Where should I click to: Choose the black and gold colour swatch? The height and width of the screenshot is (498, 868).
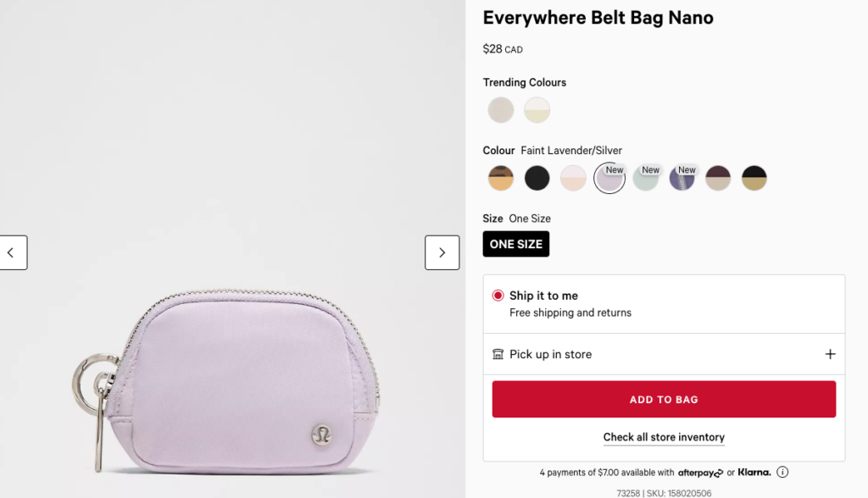pos(754,178)
